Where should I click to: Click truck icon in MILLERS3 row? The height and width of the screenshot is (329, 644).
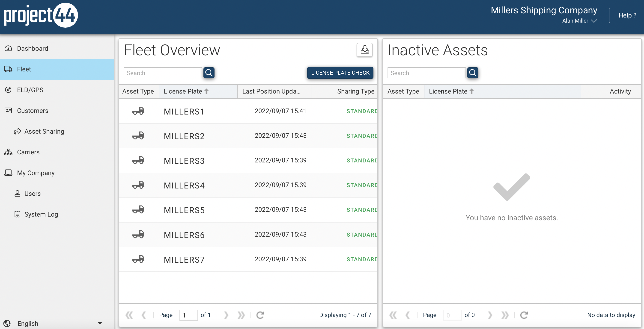tap(138, 160)
